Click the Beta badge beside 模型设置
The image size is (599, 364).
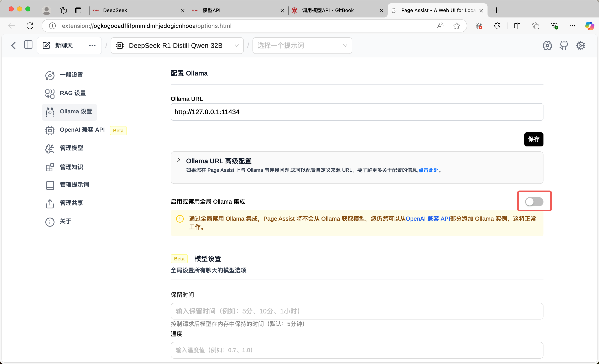pyautogui.click(x=179, y=259)
